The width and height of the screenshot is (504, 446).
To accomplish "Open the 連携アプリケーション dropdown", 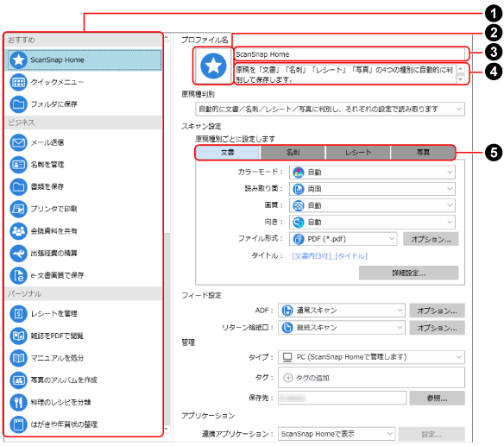I will (337, 434).
